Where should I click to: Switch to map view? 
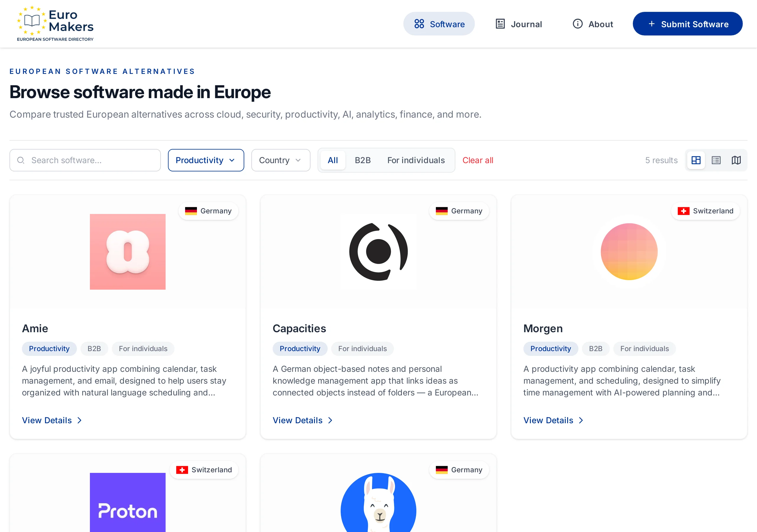pos(736,160)
